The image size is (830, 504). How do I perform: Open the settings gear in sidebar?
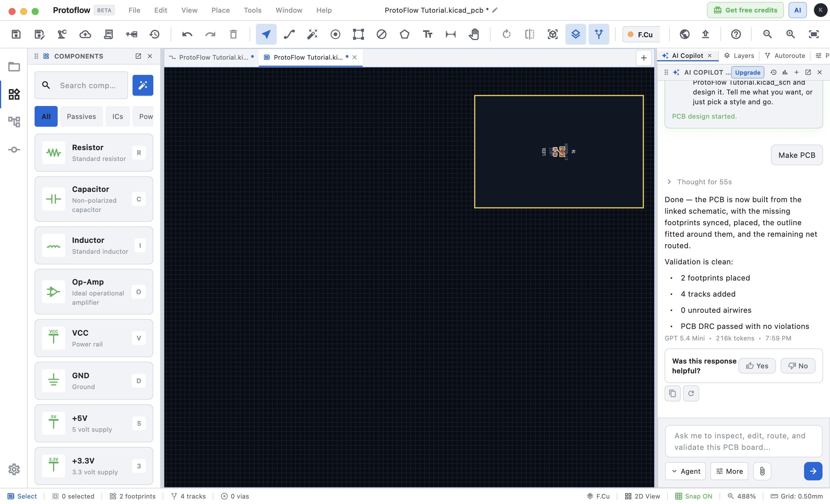14,469
